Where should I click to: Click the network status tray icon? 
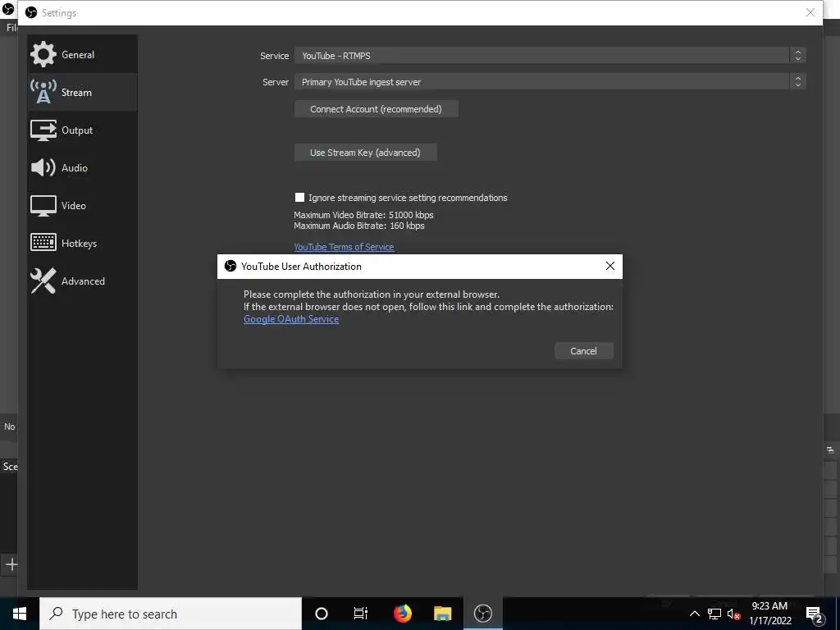tap(714, 614)
